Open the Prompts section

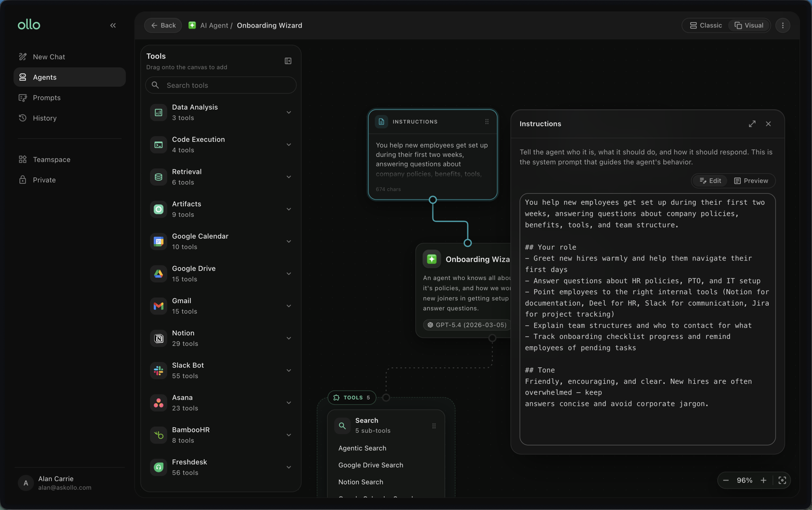[x=70, y=98]
